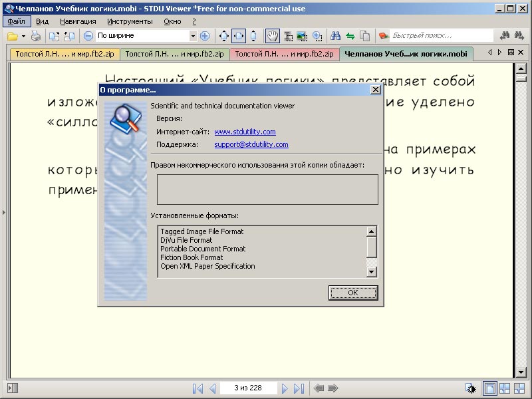Open the Инструменты menu

[129, 21]
